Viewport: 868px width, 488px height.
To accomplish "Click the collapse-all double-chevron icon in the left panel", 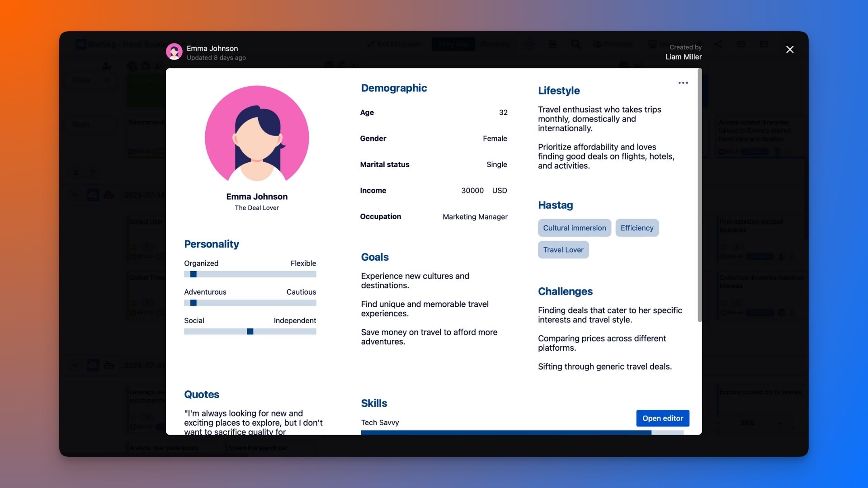I will 75,172.
